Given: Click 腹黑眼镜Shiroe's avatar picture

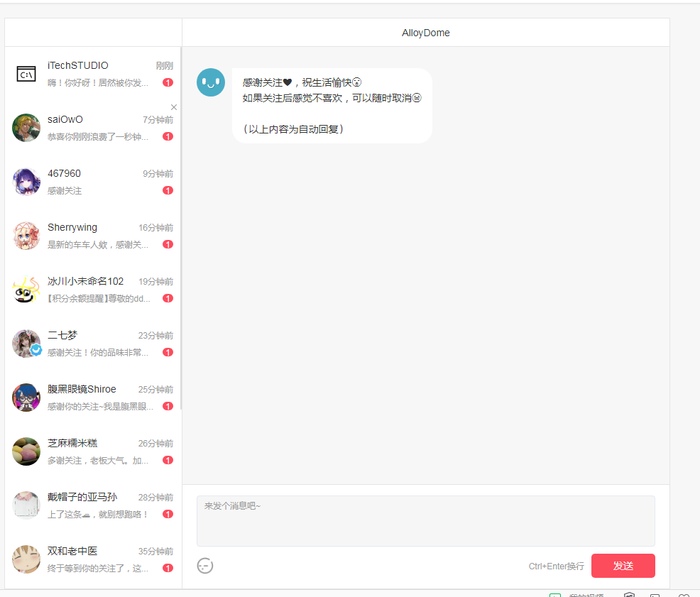Looking at the screenshot, I should tap(26, 398).
